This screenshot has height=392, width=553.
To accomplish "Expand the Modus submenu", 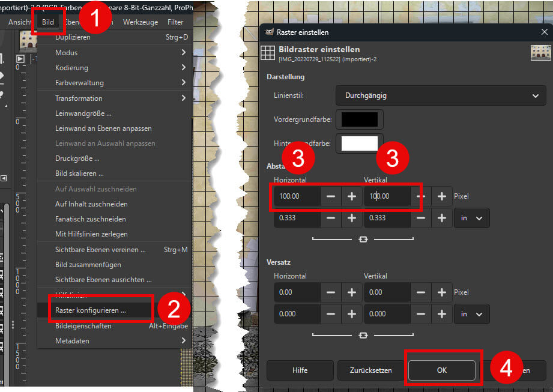I will (x=114, y=53).
